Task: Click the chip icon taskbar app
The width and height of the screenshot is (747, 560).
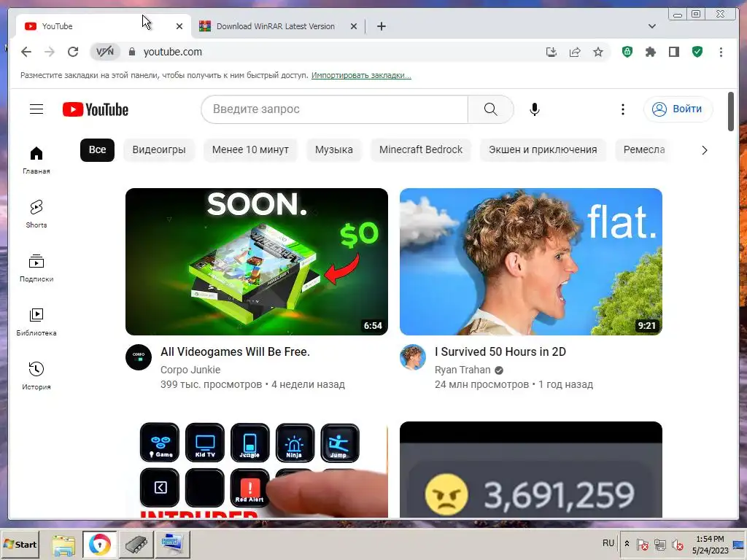Action: pyautogui.click(x=136, y=544)
